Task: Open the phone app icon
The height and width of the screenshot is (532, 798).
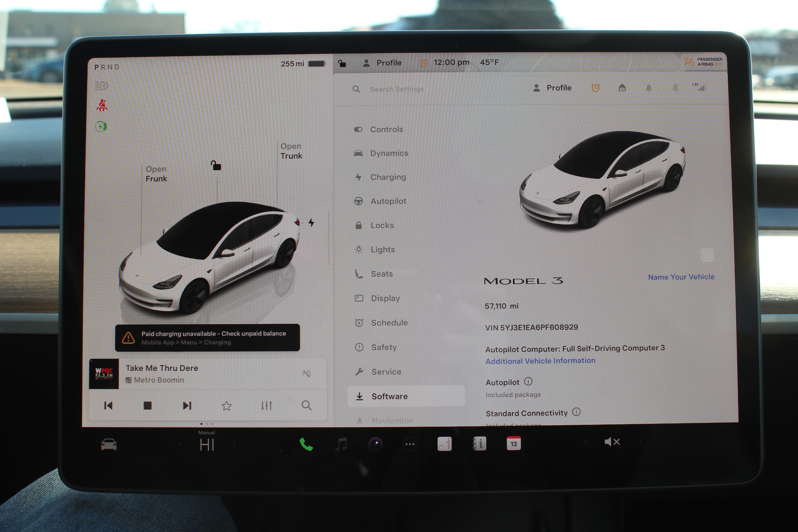Action: (x=306, y=444)
